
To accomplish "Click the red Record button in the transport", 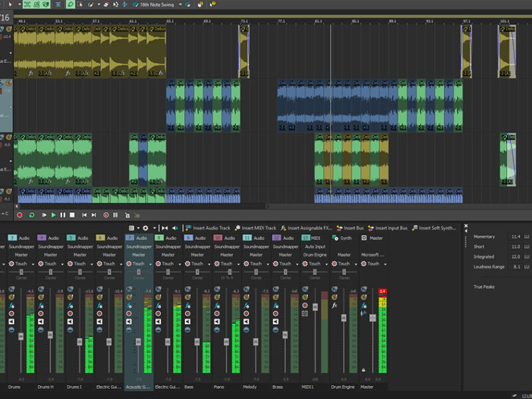I will [19, 215].
